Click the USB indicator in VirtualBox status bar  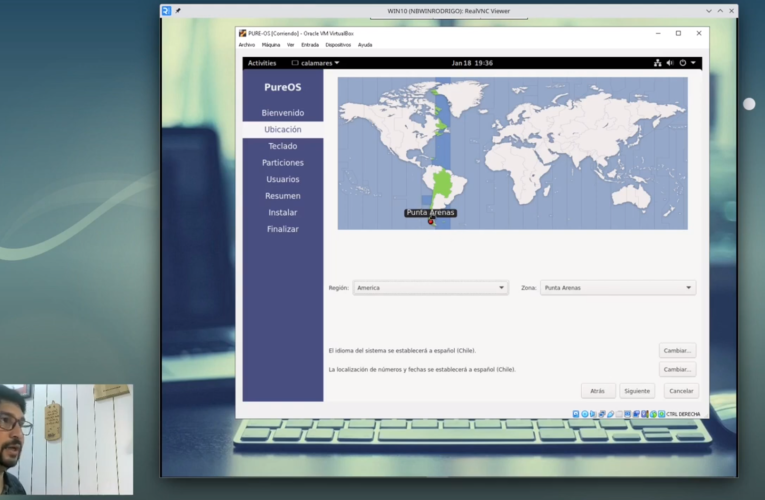[x=611, y=414]
